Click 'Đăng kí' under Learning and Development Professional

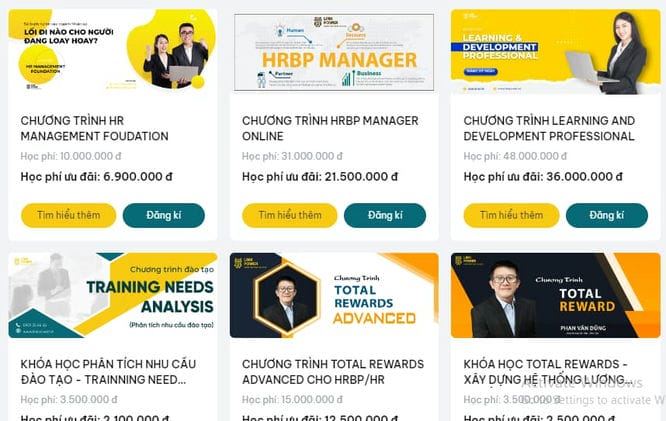click(x=607, y=215)
